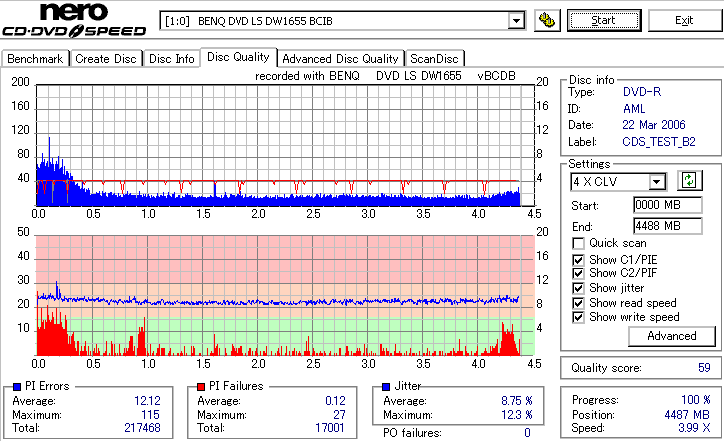Uncheck Show C1/PIE option
Image resolution: width=724 pixels, height=441 pixels.
pos(578,260)
